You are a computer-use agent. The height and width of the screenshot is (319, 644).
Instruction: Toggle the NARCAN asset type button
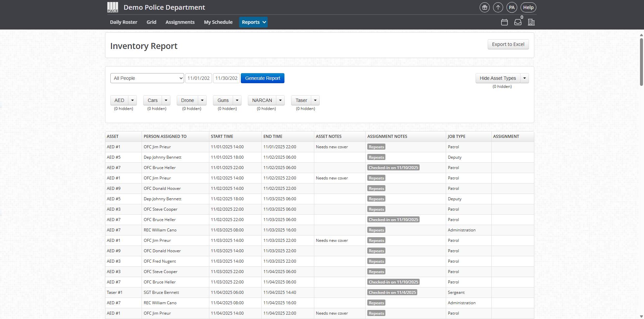click(262, 100)
